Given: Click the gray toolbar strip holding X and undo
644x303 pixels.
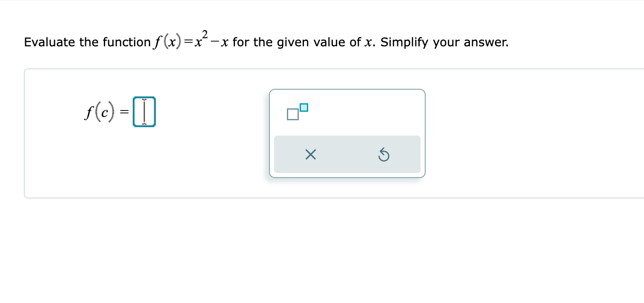Looking at the screenshot, I should 347,154.
